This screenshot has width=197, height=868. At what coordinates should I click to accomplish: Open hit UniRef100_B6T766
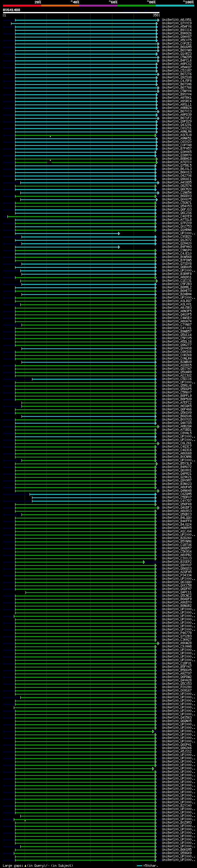point(176,88)
